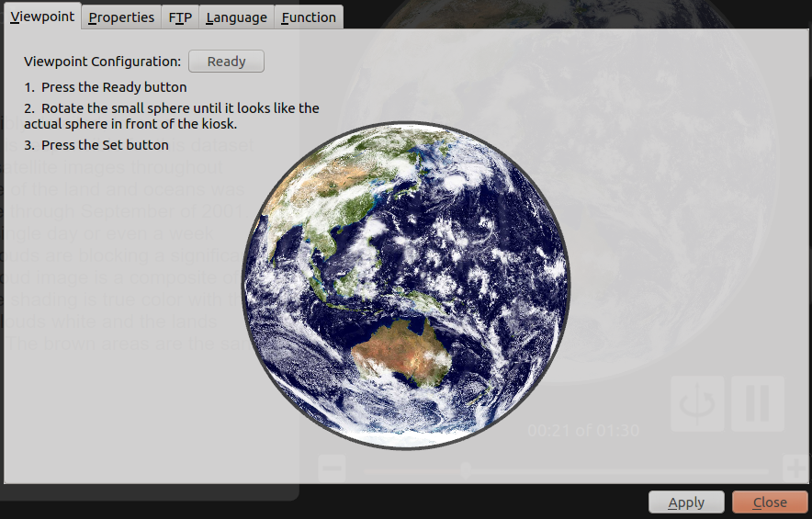
Task: Close the configuration dialog
Action: click(x=770, y=502)
